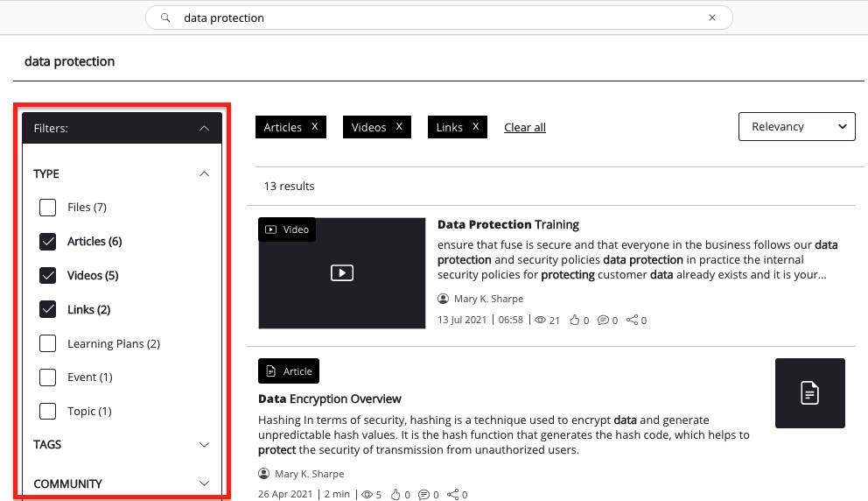Clear the search box with X icon
This screenshot has width=868, height=501.
coord(712,18)
